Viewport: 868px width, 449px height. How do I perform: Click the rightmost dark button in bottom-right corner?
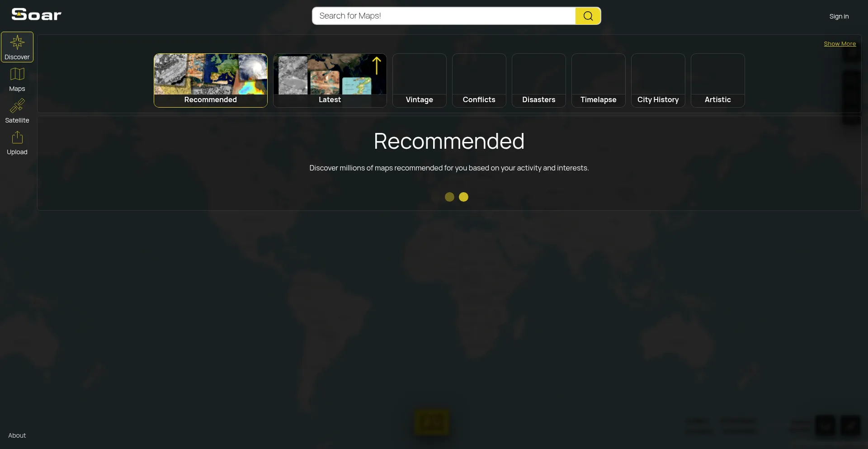click(850, 425)
